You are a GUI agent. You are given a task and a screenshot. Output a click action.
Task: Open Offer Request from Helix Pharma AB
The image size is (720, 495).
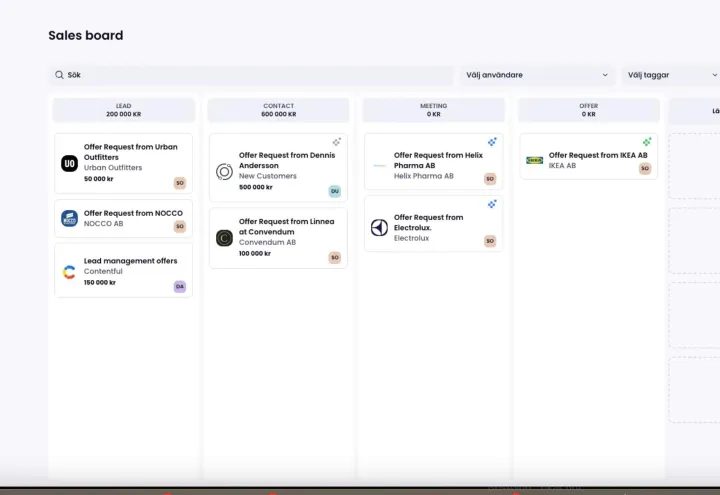click(x=433, y=162)
